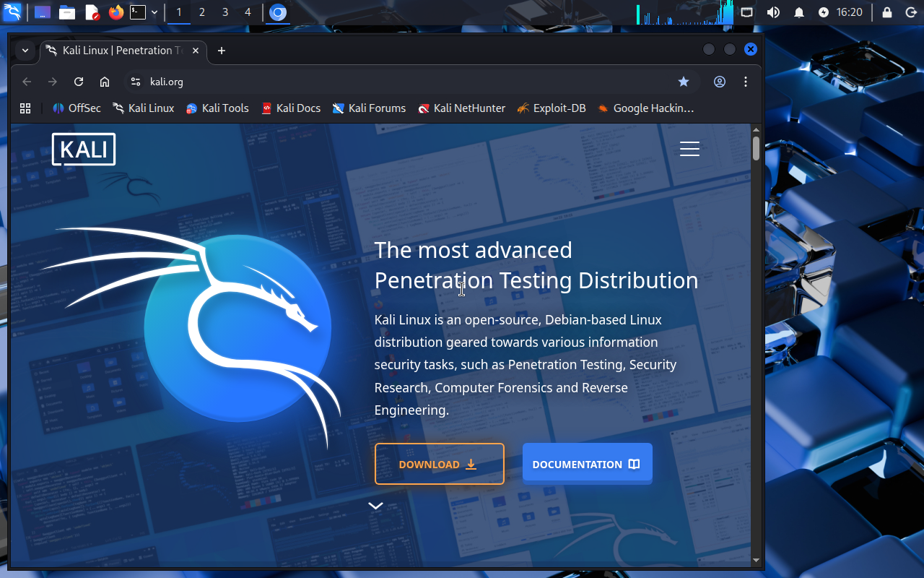924x578 pixels.
Task: Open the Kali Tools bookmark
Action: (217, 108)
